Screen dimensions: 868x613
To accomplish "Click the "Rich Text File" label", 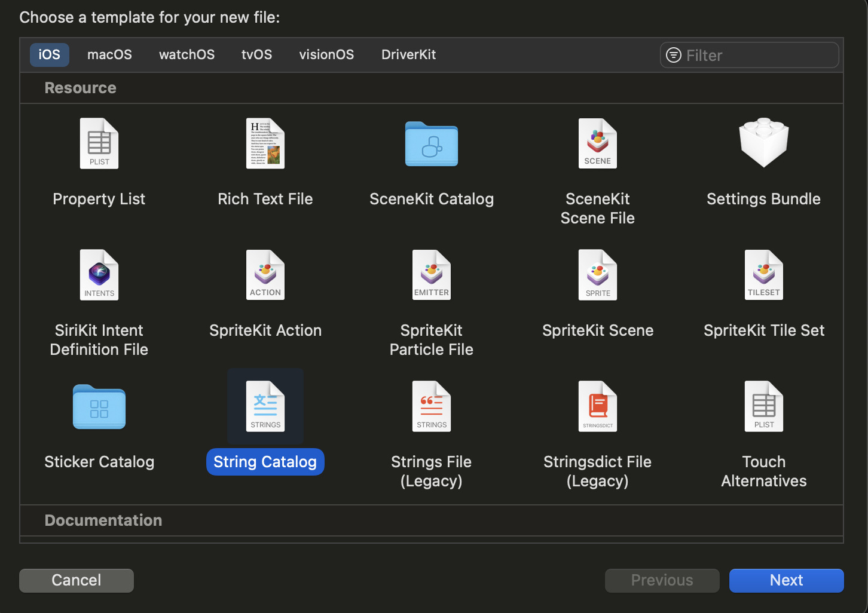I will click(x=265, y=199).
